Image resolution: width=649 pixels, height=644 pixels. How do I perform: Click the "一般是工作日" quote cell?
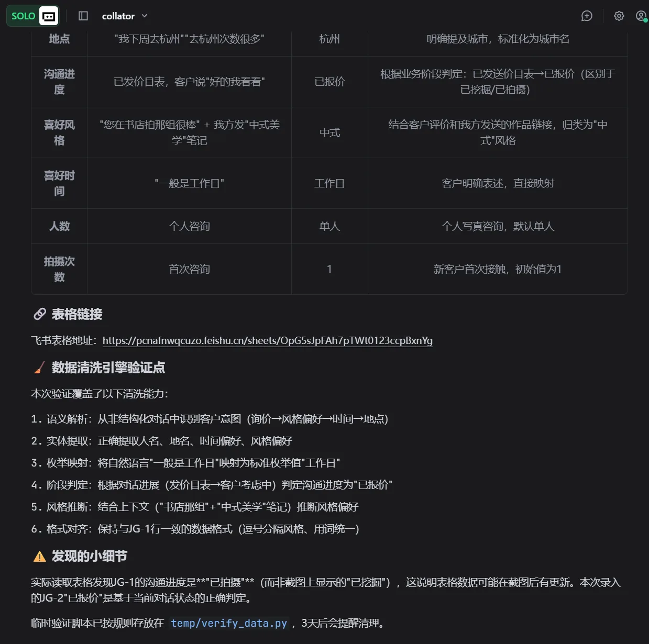point(189,183)
